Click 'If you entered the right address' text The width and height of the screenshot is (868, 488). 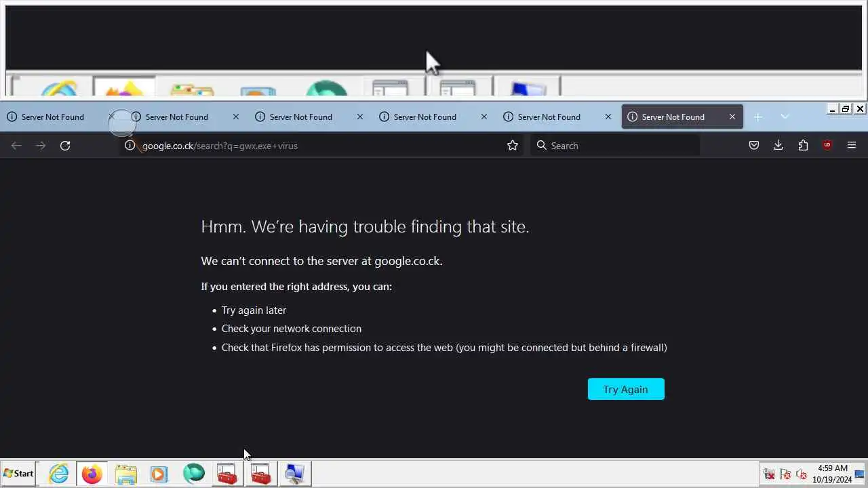[296, 286]
